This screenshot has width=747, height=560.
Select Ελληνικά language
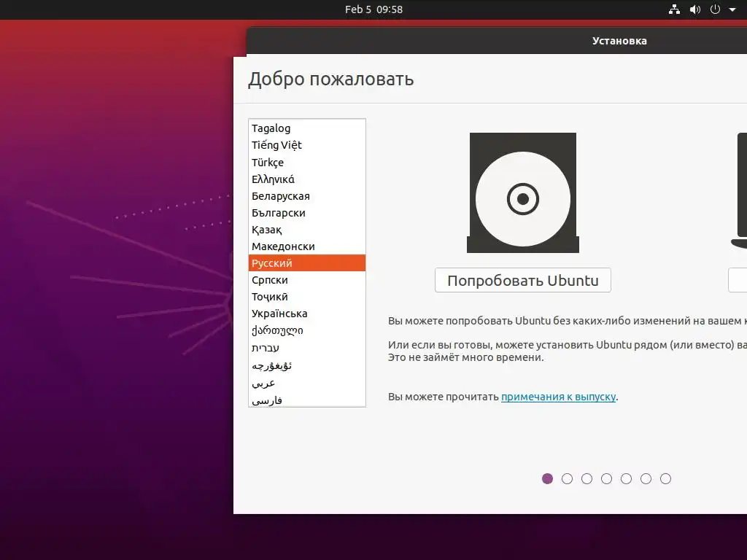point(307,179)
